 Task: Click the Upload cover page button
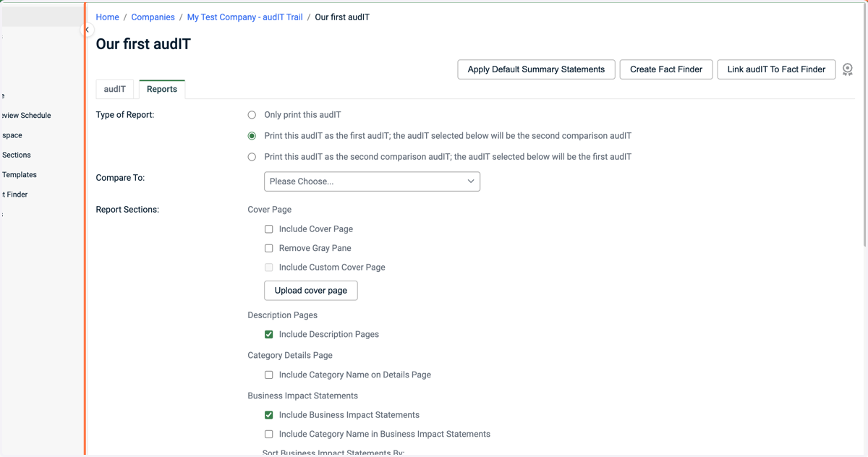[311, 291]
